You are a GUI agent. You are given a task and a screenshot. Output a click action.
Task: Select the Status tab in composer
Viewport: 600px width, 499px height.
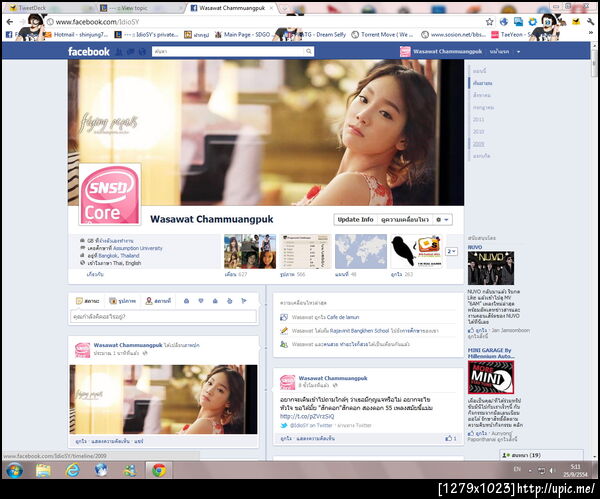click(x=88, y=301)
